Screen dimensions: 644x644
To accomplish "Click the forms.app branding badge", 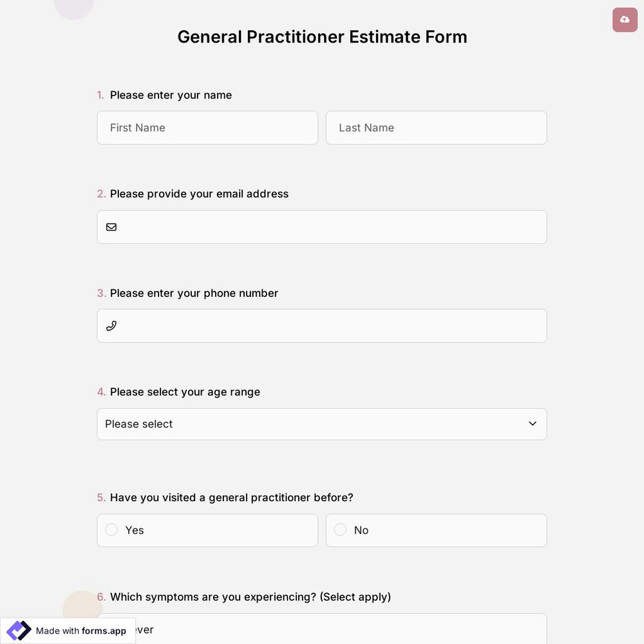I will coord(68,630).
